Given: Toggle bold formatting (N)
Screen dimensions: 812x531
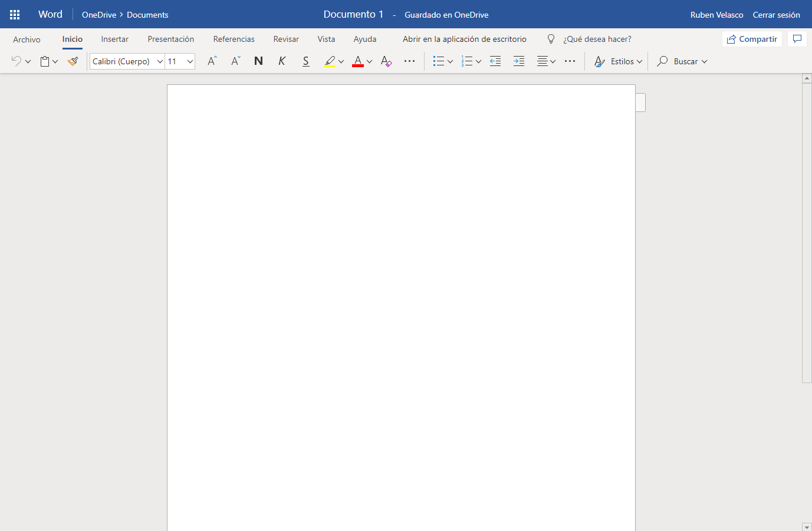Looking at the screenshot, I should coord(258,61).
